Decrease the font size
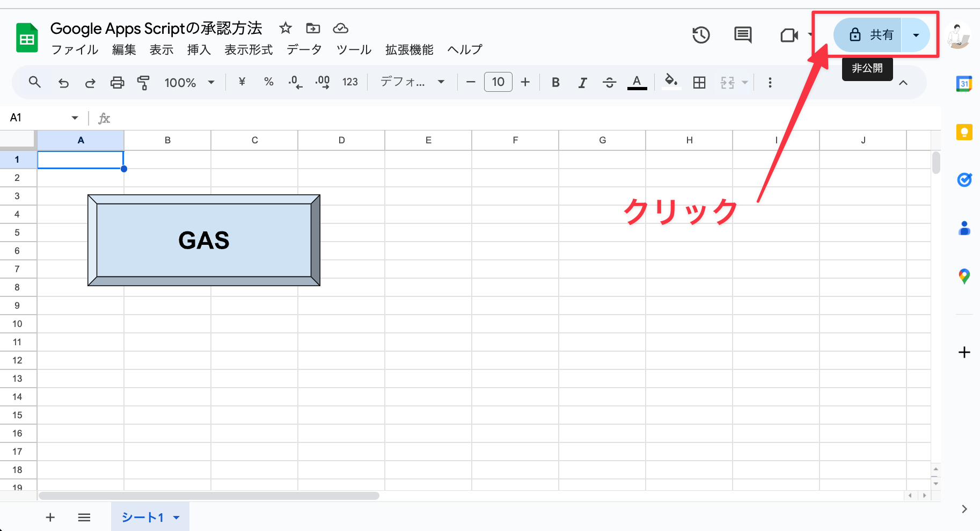This screenshot has width=980, height=531. point(471,82)
